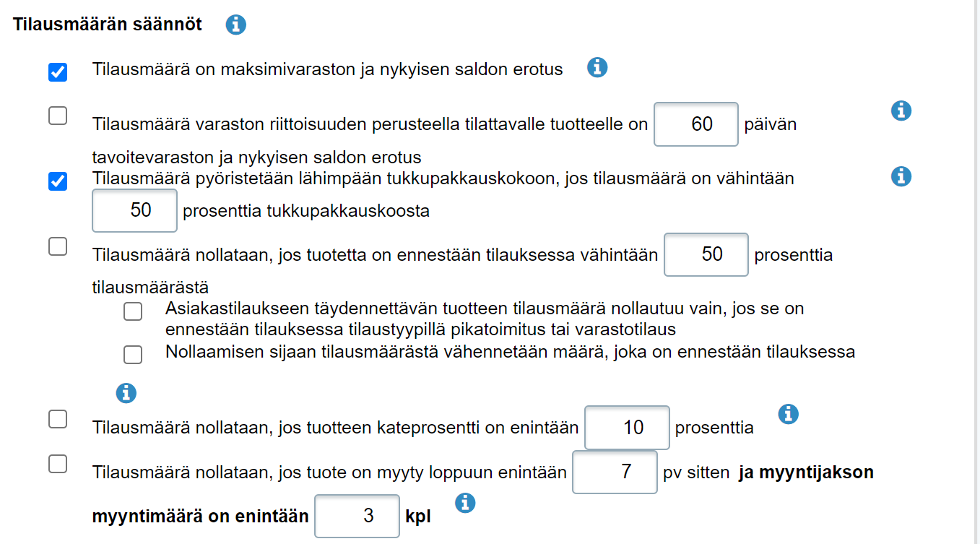Focus the kateprosentti on enintään input field
Screen dimensions: 980x544
coord(627,428)
